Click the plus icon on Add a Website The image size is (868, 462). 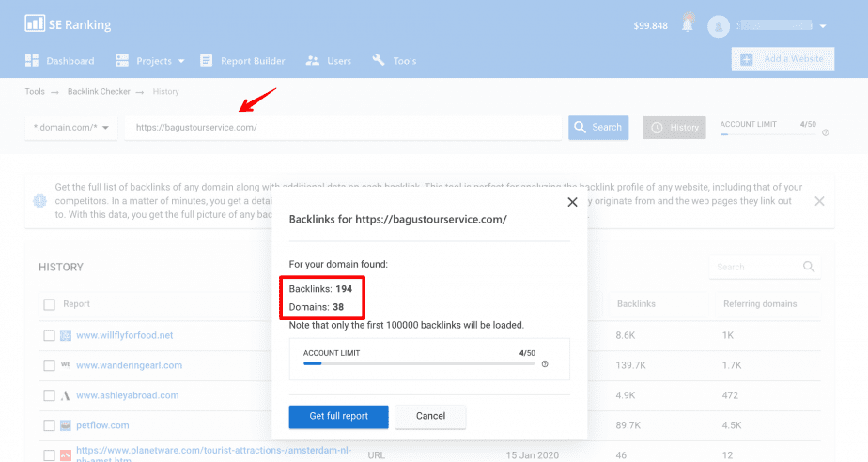point(746,59)
